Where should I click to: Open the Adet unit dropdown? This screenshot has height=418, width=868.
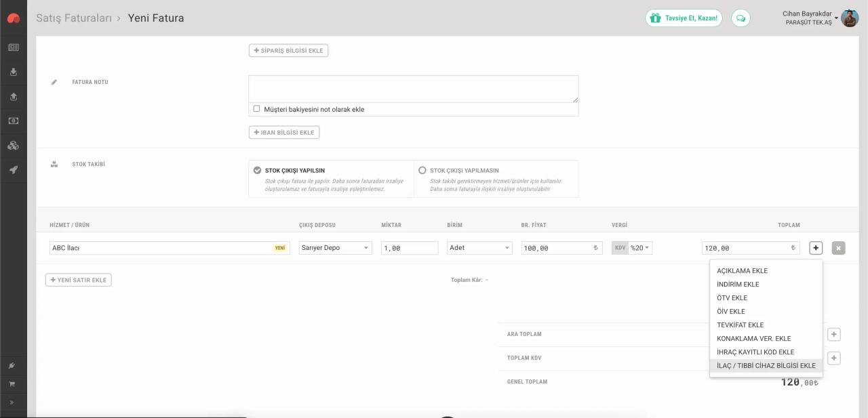[479, 248]
